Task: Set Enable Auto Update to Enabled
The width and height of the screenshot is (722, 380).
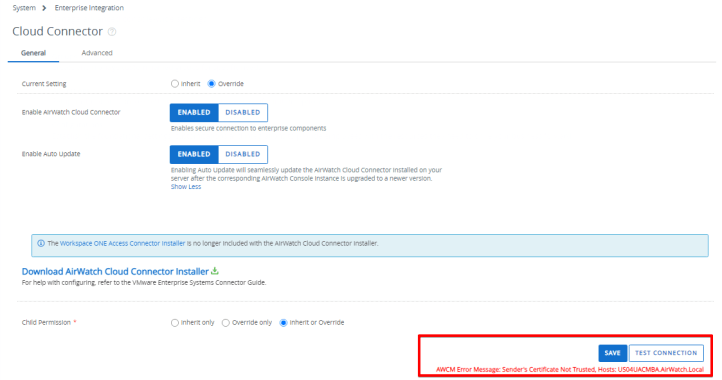Action: [194, 154]
